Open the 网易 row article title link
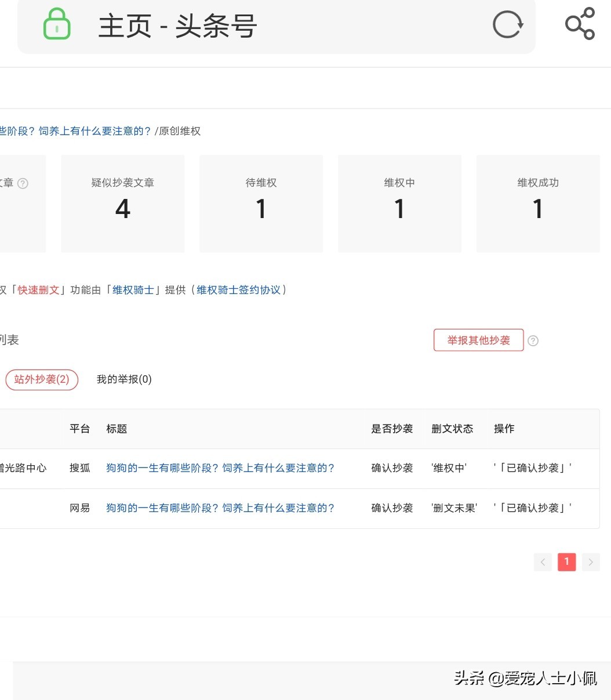 221,507
